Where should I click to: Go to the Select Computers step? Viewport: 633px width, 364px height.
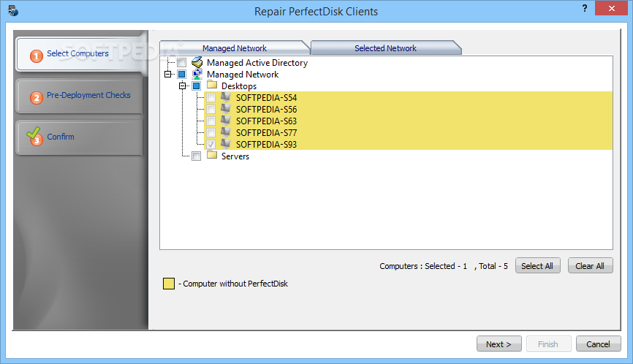[79, 53]
